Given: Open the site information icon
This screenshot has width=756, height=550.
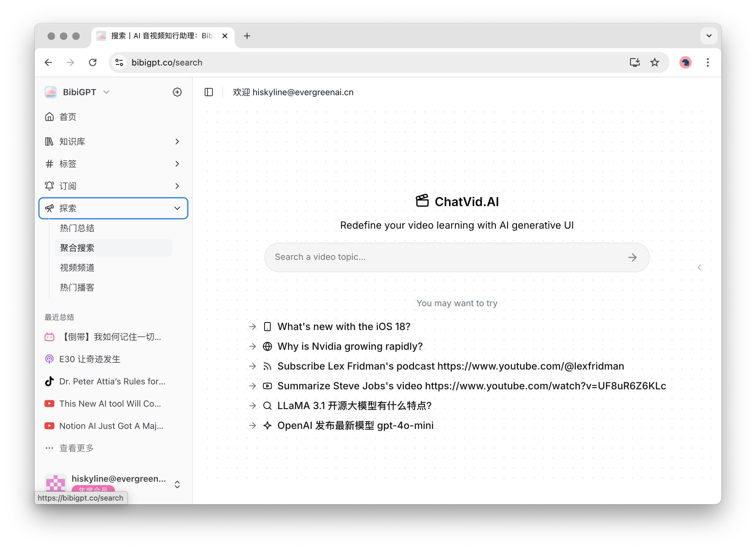Looking at the screenshot, I should tap(119, 62).
